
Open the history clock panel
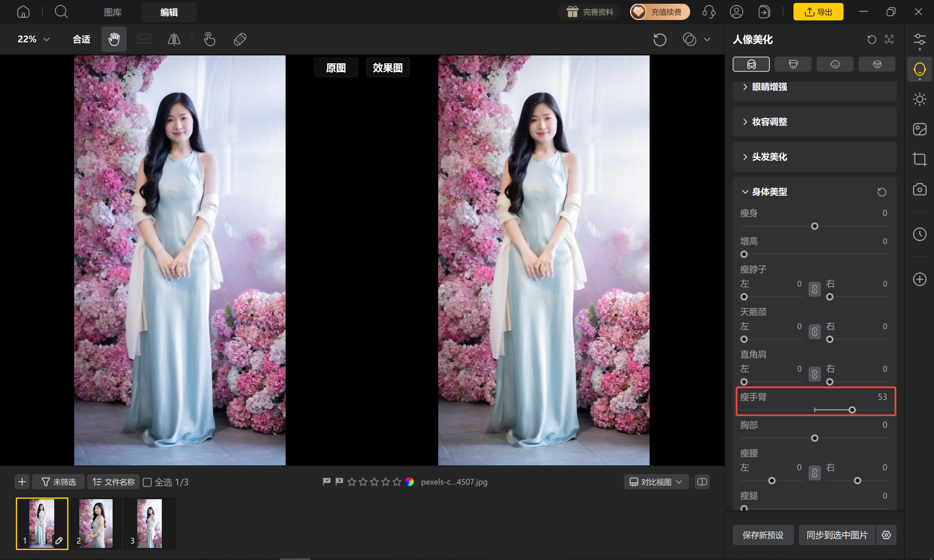[919, 234]
